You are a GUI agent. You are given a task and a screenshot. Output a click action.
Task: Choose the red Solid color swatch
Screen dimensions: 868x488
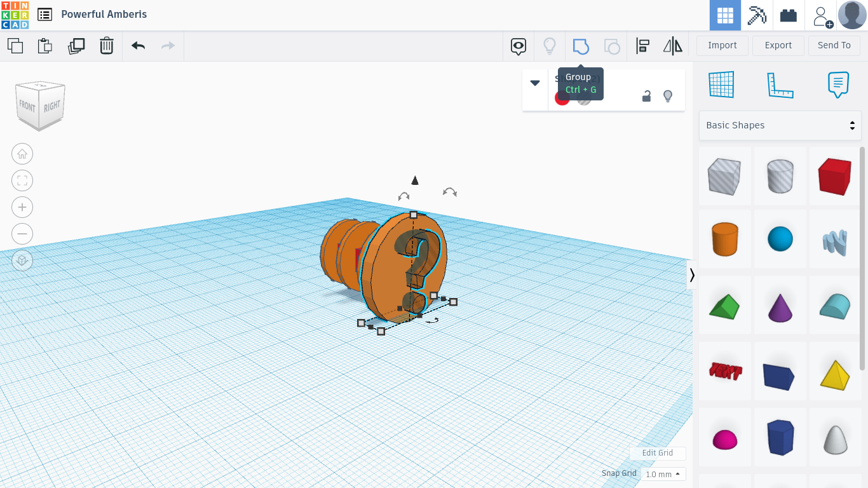coord(562,98)
